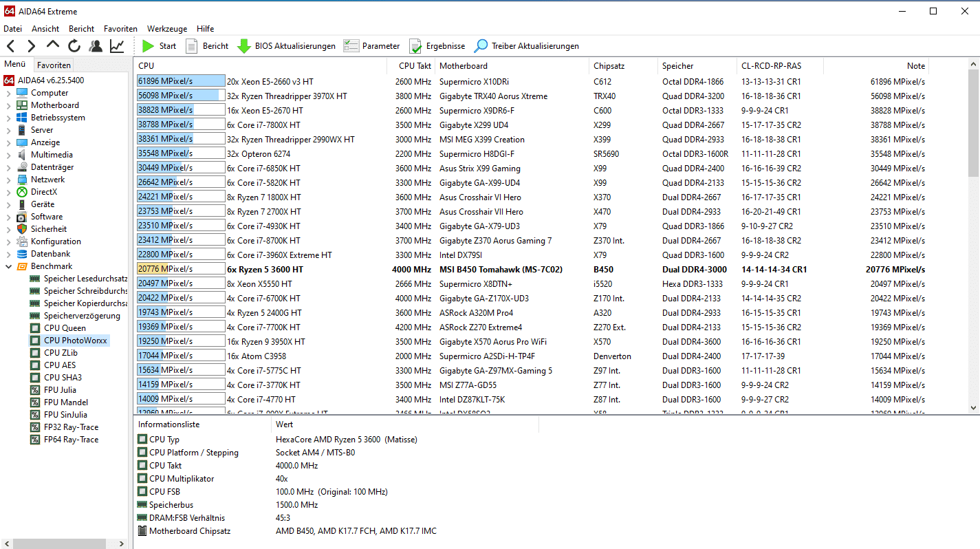Select the CPU SHA3 benchmark
980x549 pixels.
[63, 378]
